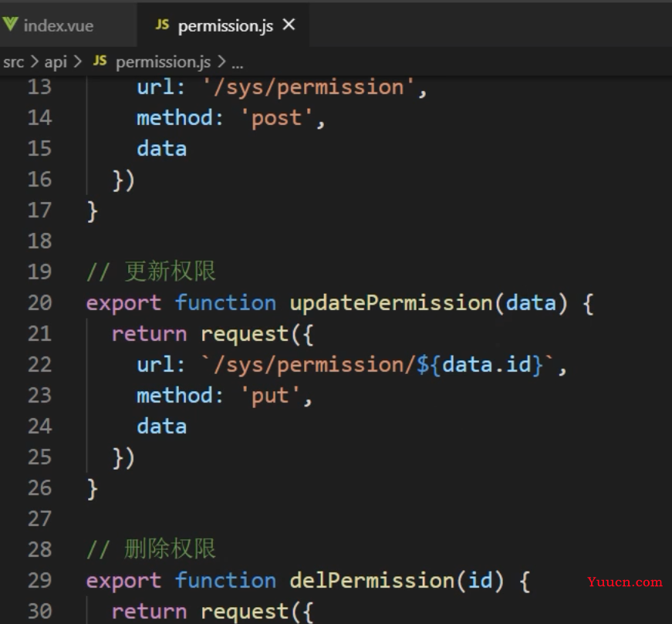Click data.id in the template string

coord(486,365)
